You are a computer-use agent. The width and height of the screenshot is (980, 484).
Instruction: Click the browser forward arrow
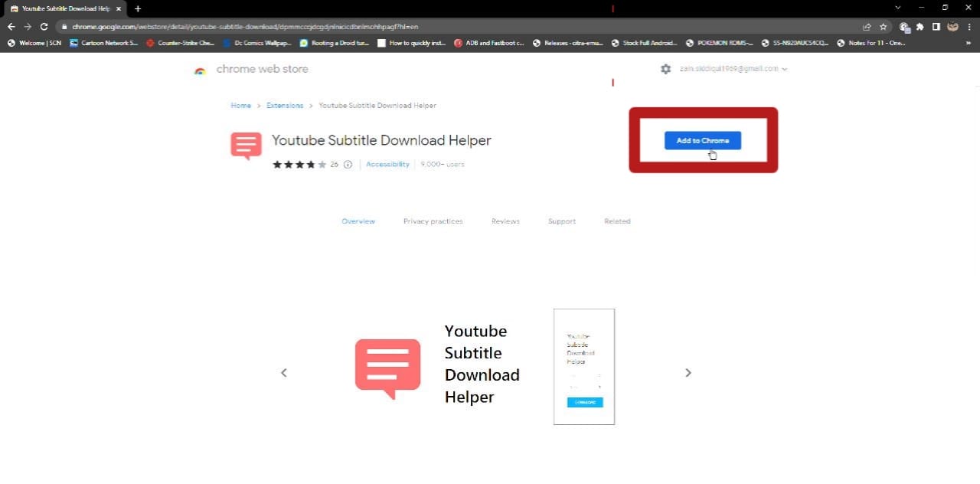28,26
